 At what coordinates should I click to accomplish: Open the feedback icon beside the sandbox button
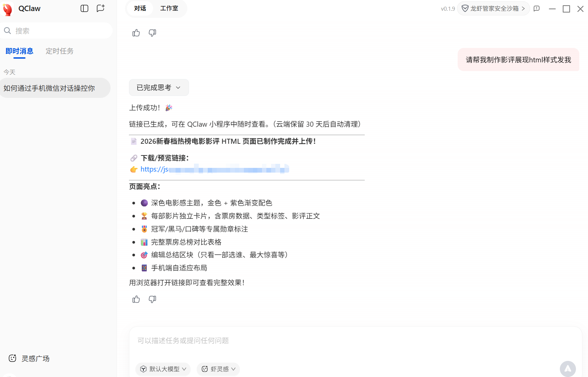pyautogui.click(x=537, y=9)
